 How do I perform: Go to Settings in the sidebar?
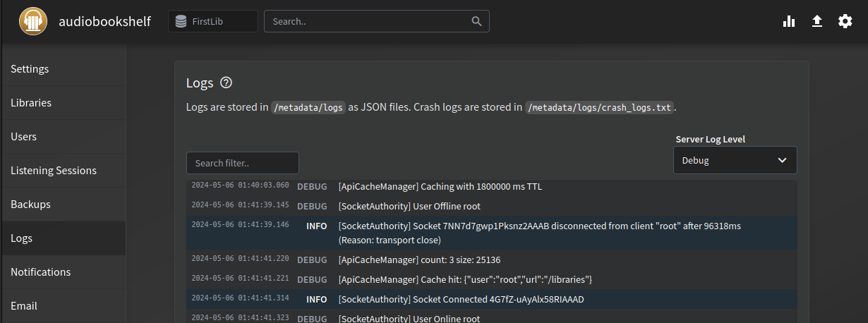[x=30, y=69]
